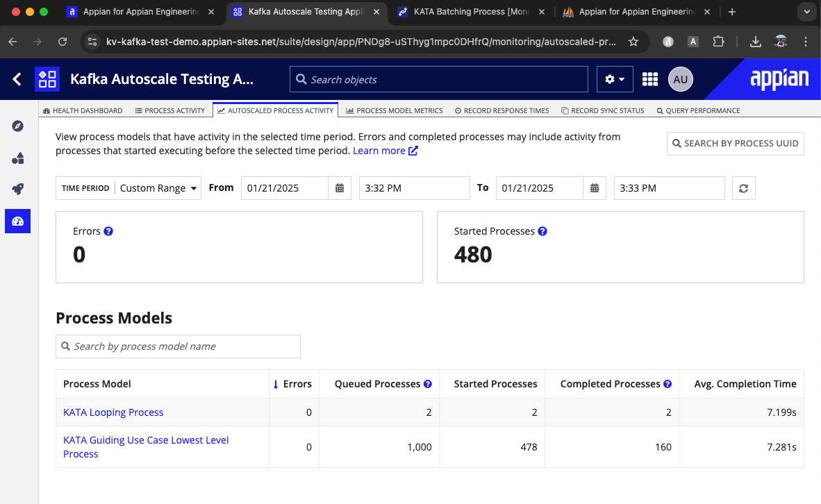Switch to the first Appian Engineering browser tab

point(141,12)
